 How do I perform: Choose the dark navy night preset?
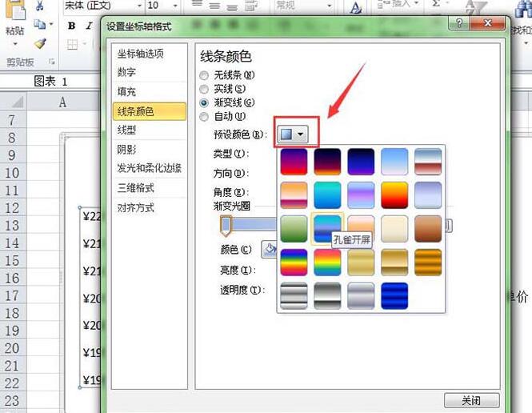361,162
